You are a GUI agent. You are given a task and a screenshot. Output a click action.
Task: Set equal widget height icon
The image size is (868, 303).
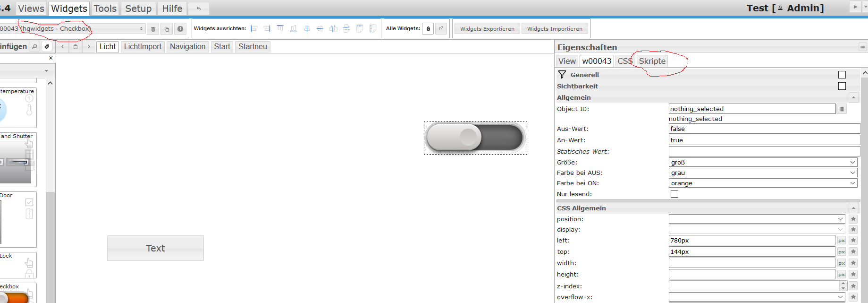[x=373, y=28]
